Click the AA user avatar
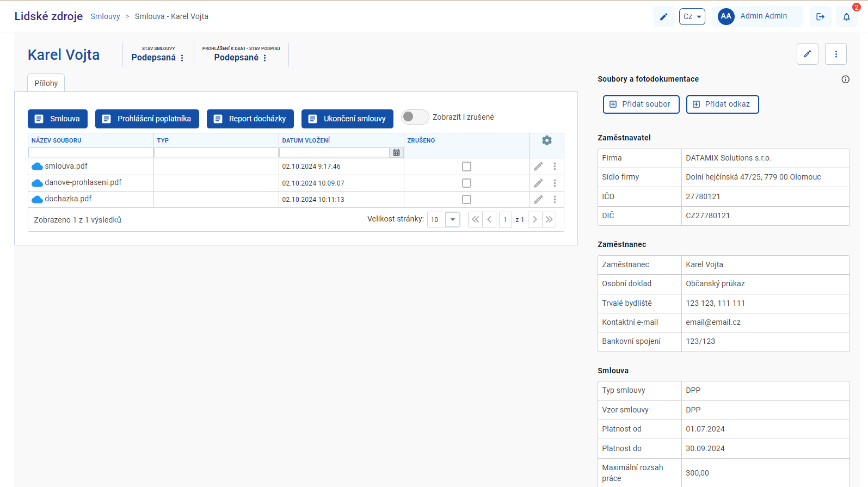This screenshot has height=487, width=868. 726,16
